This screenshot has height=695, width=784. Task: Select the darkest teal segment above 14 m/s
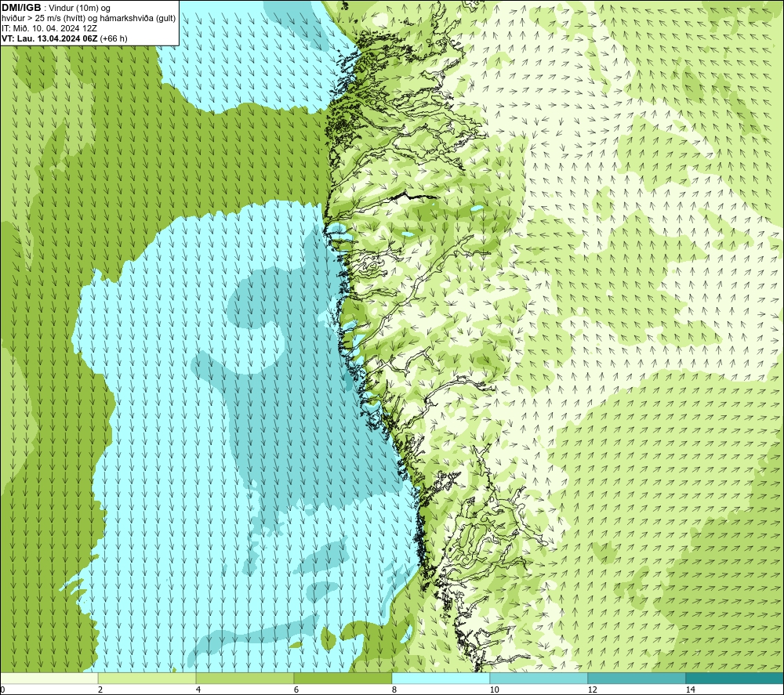tap(735, 678)
